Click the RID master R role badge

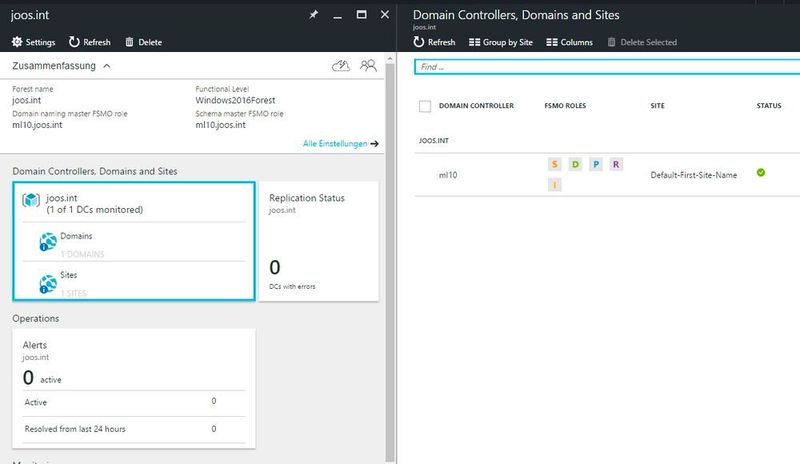[616, 164]
